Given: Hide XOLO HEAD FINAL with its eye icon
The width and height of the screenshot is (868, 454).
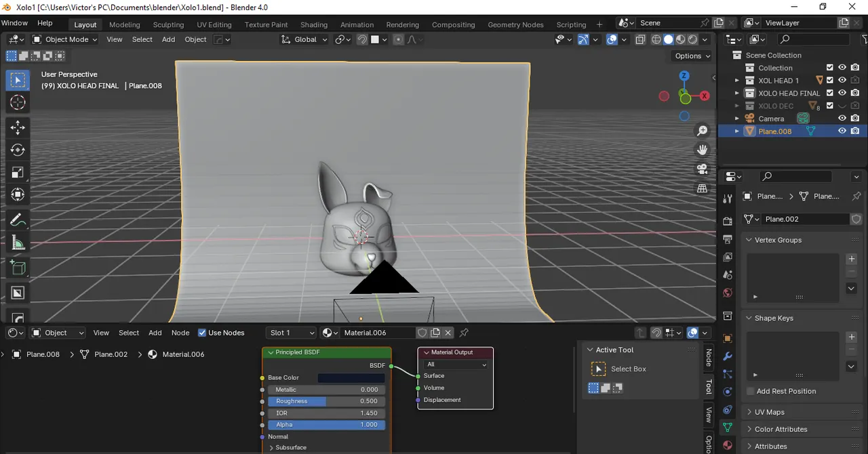Looking at the screenshot, I should (x=842, y=93).
